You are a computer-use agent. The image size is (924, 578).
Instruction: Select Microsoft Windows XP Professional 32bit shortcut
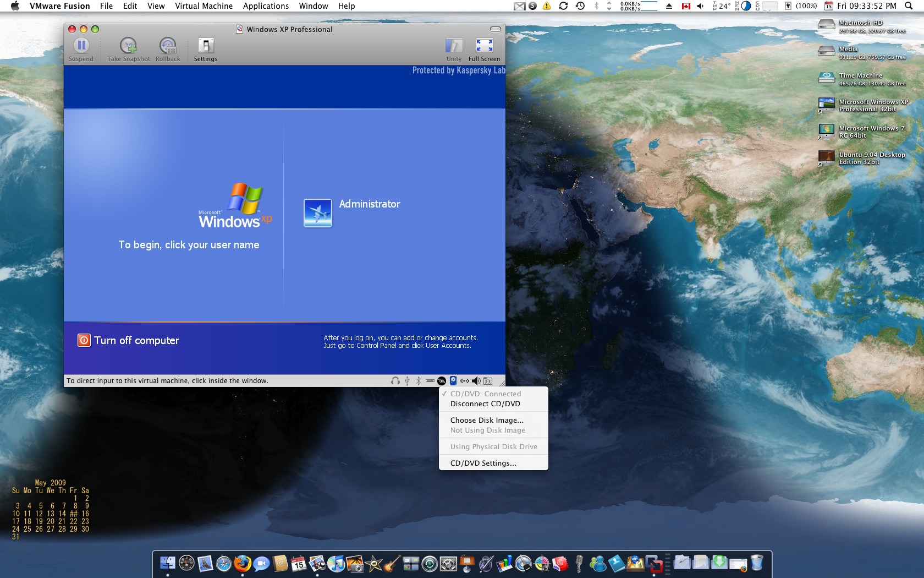(827, 105)
